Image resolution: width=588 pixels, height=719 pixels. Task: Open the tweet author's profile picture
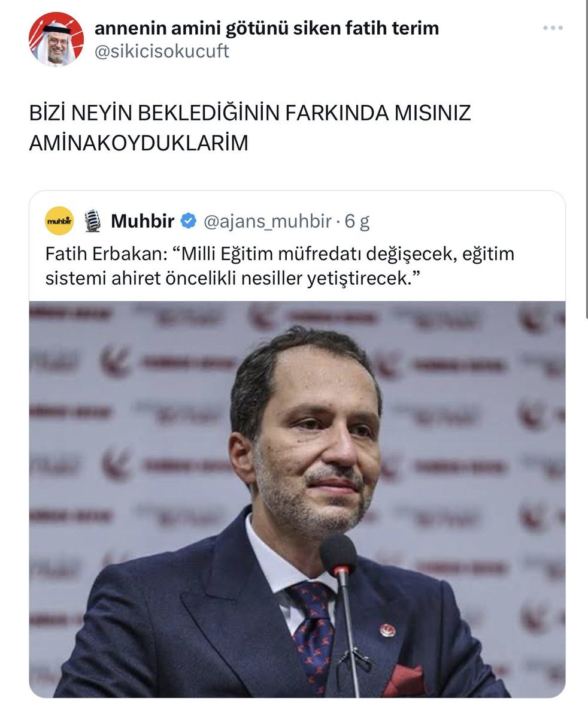(x=56, y=39)
